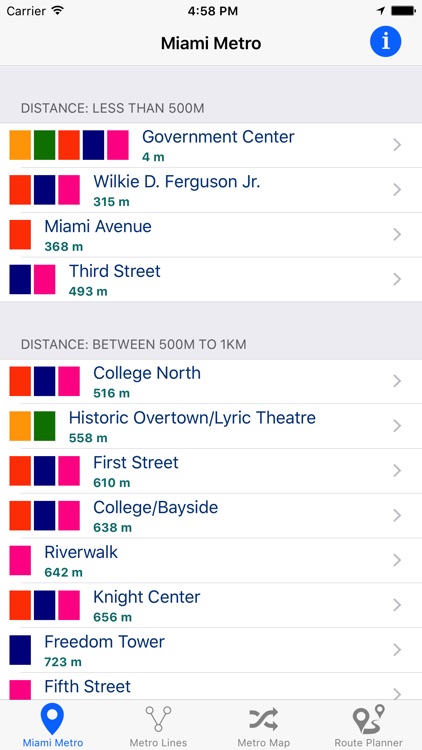Expand Miami Avenue row chevron
The width and height of the screenshot is (422, 750).
(397, 234)
